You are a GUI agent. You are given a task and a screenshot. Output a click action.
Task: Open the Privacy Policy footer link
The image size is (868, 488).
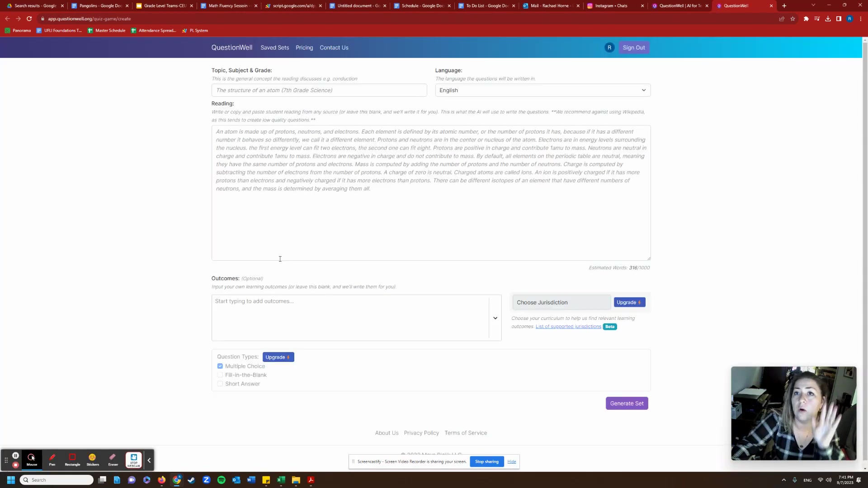421,433
